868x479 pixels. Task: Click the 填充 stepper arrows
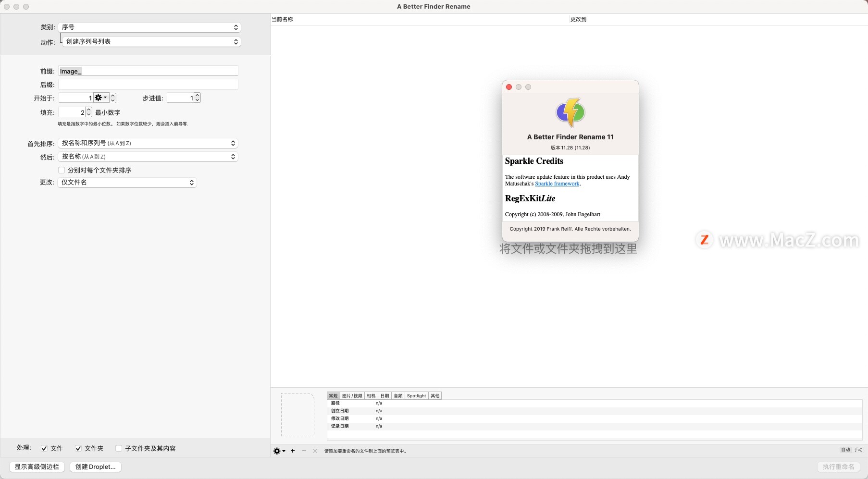[x=89, y=112]
